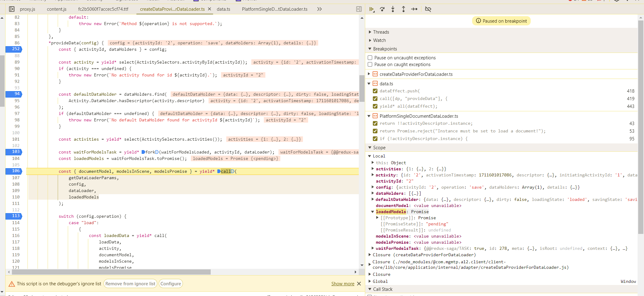Uncheck the dataEffect.push( breakpoint

(375, 91)
